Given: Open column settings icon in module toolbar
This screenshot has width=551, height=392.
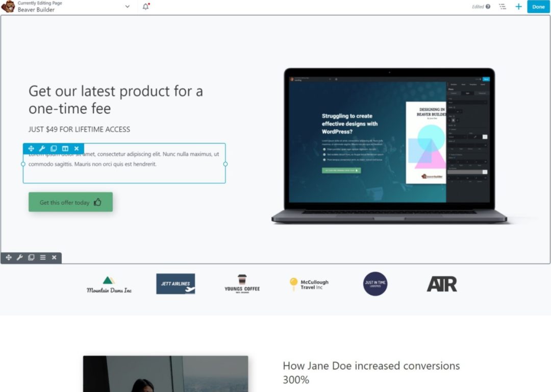Looking at the screenshot, I should point(65,149).
